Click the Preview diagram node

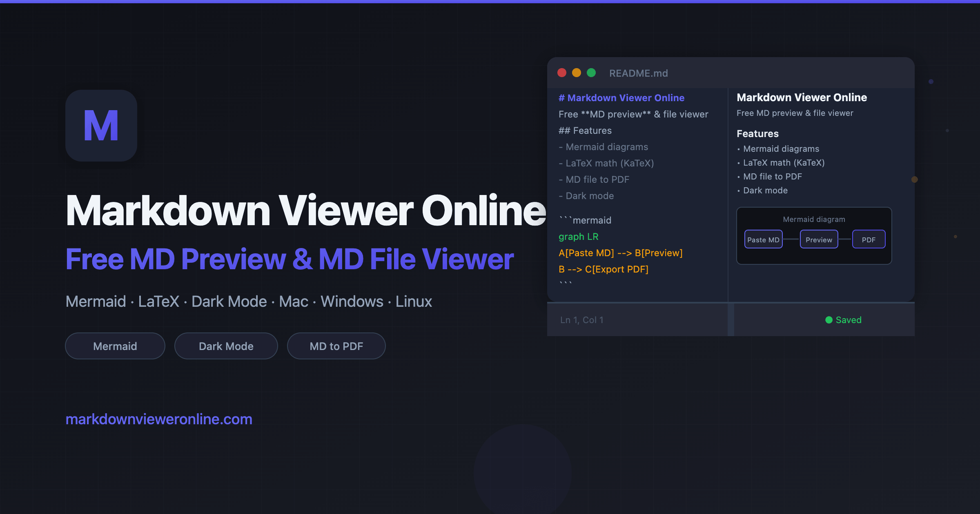pos(819,239)
